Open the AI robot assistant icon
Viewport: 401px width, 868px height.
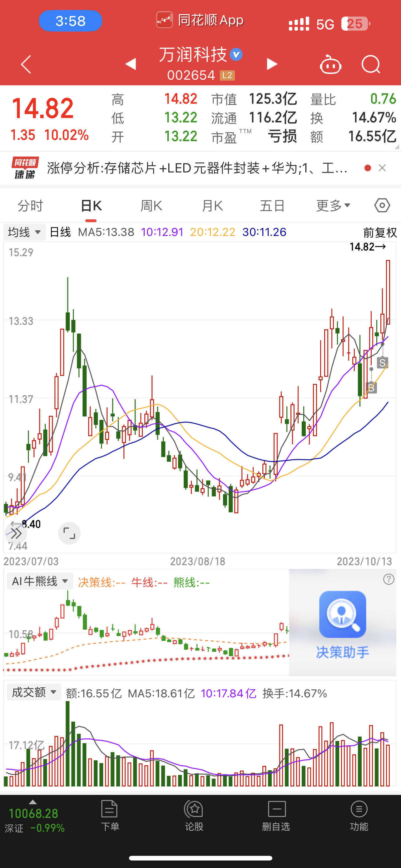(x=330, y=64)
